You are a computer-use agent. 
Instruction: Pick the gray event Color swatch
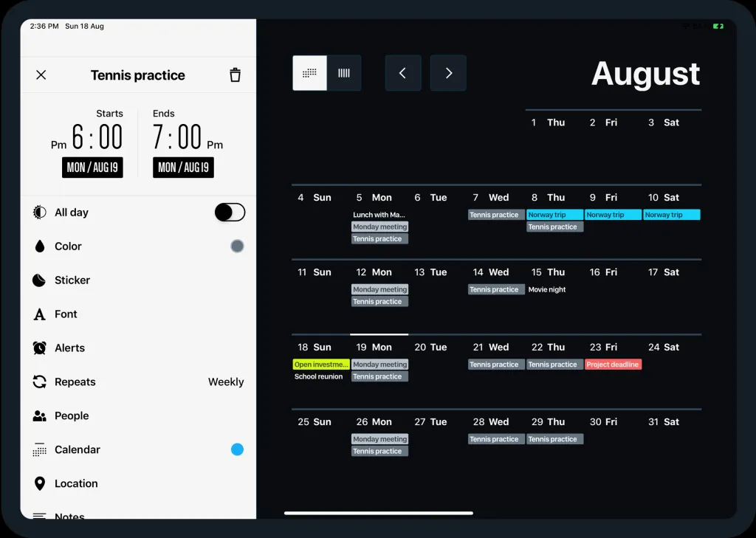[x=237, y=246]
